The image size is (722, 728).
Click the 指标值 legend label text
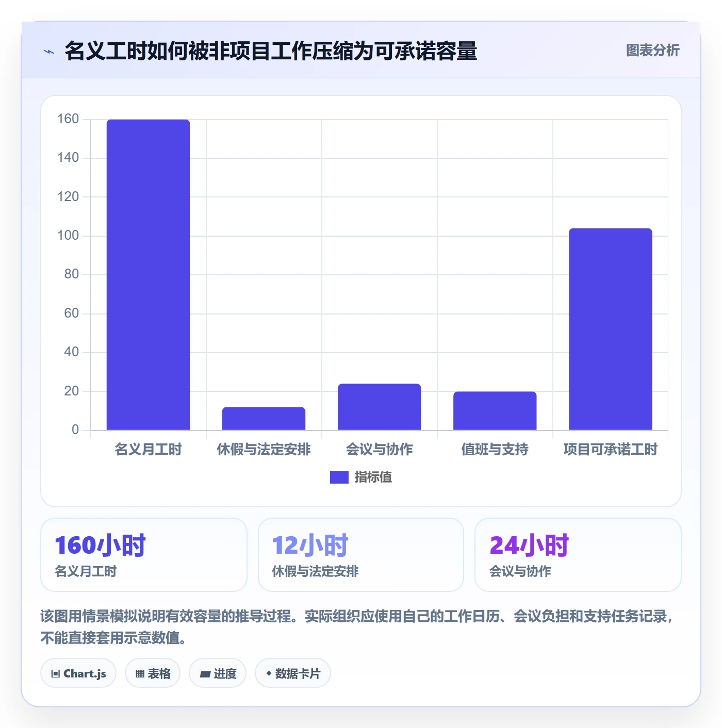373,477
